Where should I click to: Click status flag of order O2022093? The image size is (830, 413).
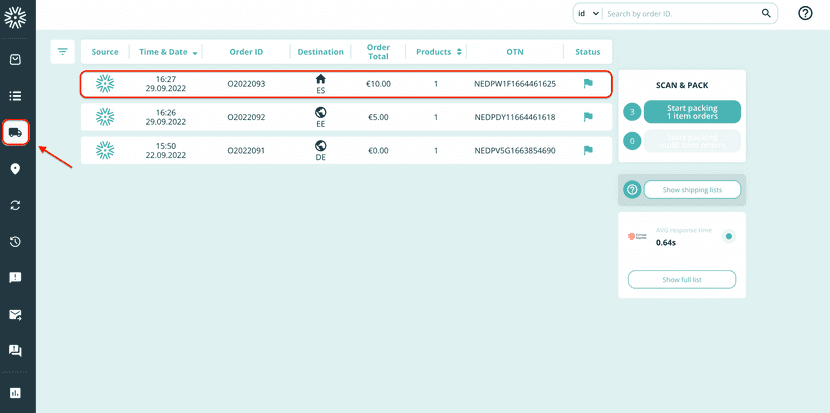pyautogui.click(x=588, y=84)
